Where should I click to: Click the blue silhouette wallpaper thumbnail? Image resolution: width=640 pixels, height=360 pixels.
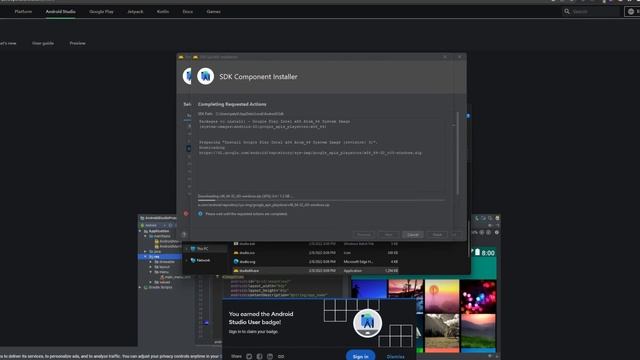pyautogui.click(x=369, y=289)
